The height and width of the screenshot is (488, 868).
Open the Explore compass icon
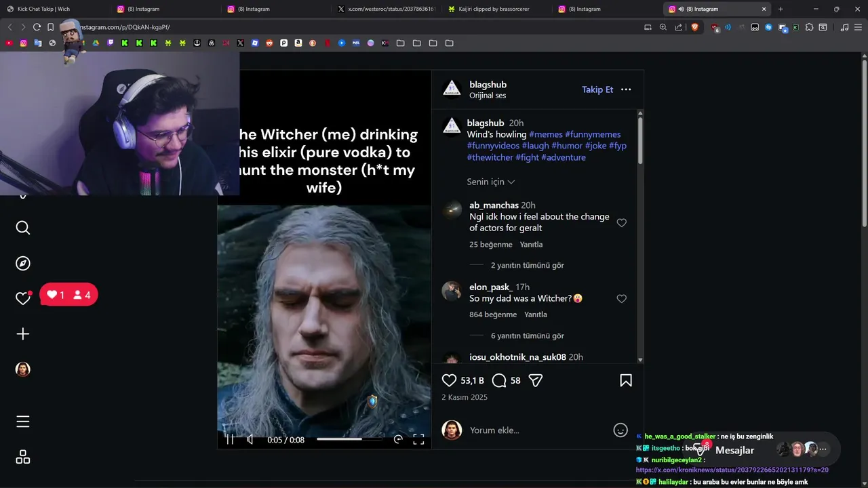click(x=23, y=264)
